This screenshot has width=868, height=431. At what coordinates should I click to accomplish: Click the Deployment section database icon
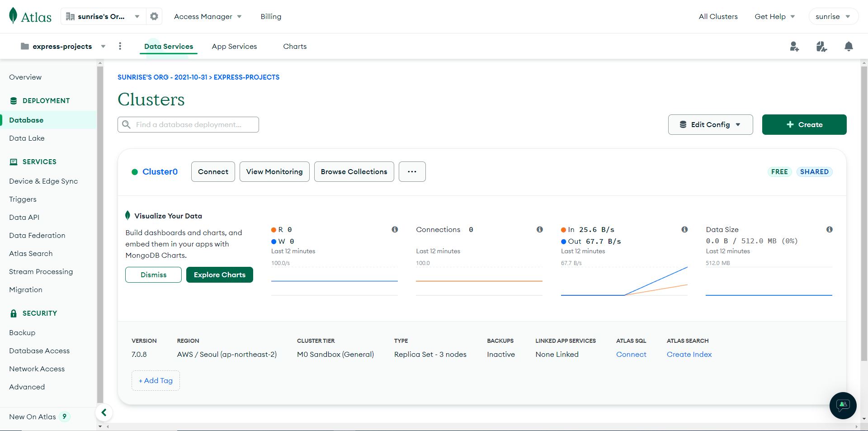[14, 101]
